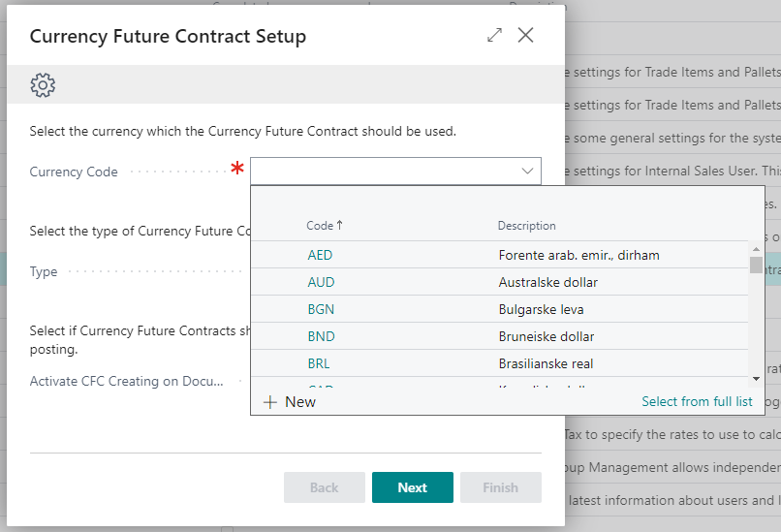Select the AUD currency code
The image size is (781, 532).
coord(320,283)
